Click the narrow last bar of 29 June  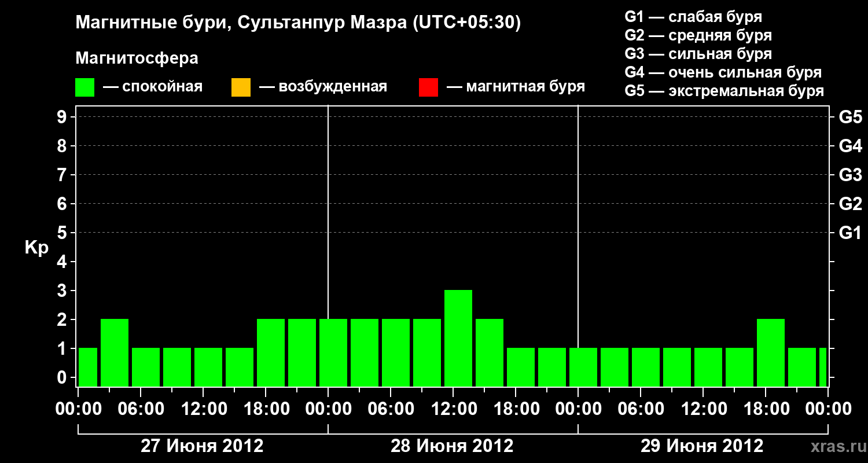click(823, 367)
